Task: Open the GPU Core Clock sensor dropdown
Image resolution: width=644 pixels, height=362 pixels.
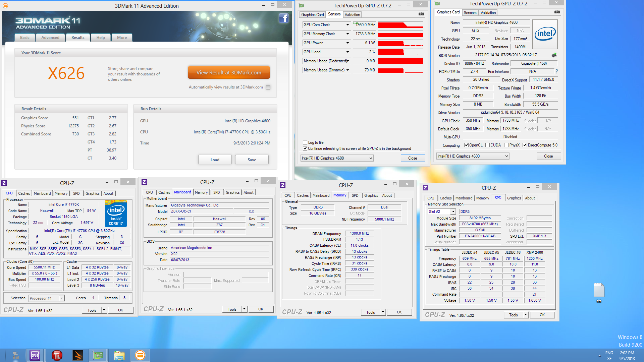Action: [347, 25]
